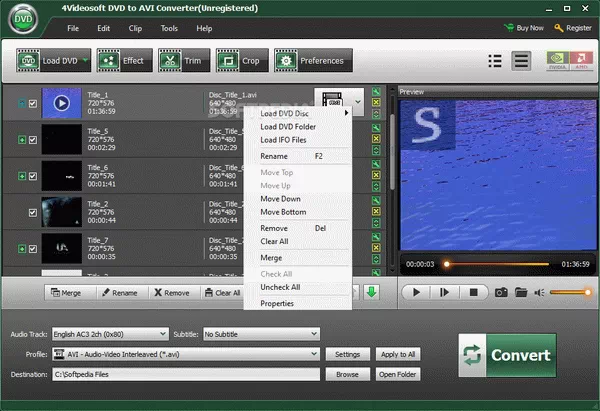
Task: Click the yellow remove icon for Title_7
Action: 376,248
